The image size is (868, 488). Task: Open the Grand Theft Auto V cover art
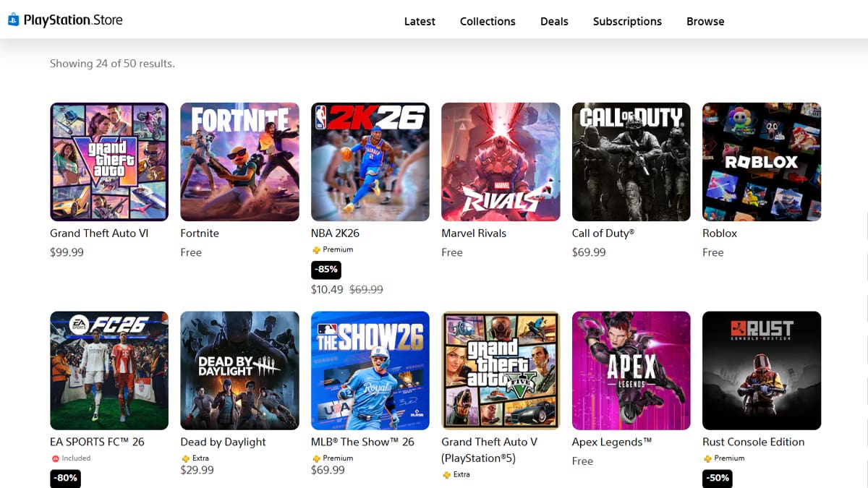501,371
